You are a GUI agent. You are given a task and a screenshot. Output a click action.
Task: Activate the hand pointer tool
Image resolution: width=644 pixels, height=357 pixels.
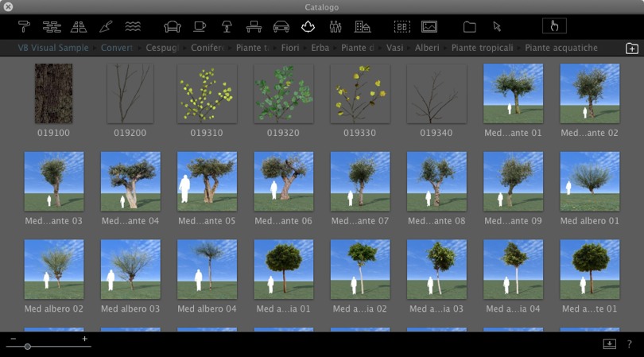pyautogui.click(x=554, y=26)
